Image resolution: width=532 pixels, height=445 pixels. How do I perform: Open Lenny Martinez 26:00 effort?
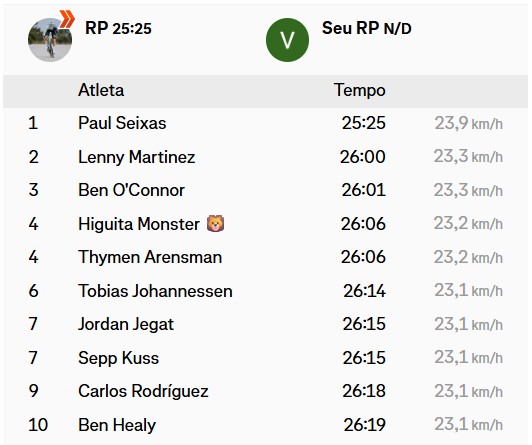click(363, 157)
